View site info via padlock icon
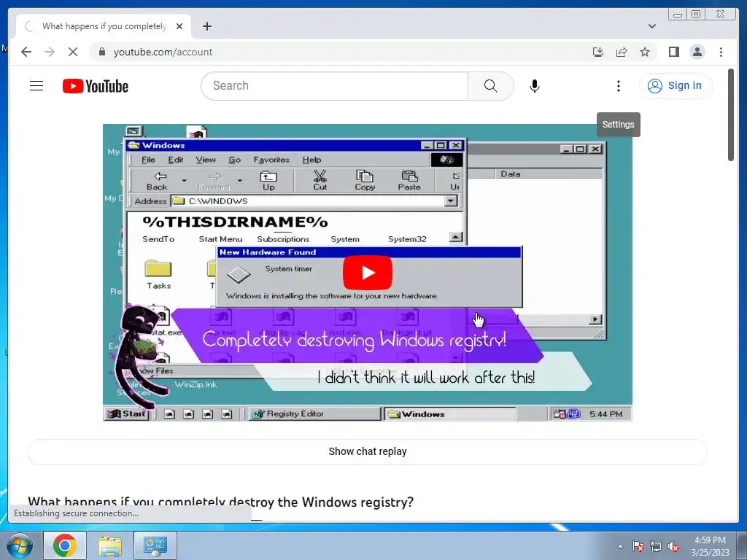This screenshot has width=747, height=560. [x=101, y=52]
